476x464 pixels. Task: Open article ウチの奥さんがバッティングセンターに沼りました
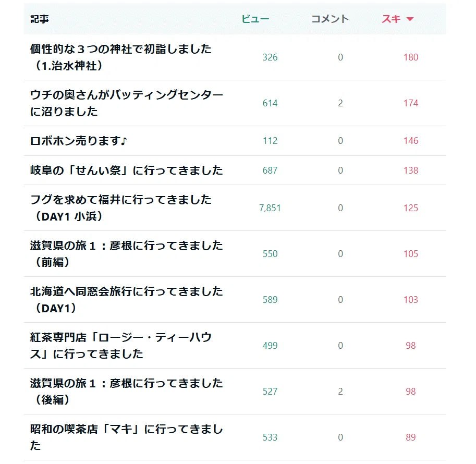coord(126,103)
